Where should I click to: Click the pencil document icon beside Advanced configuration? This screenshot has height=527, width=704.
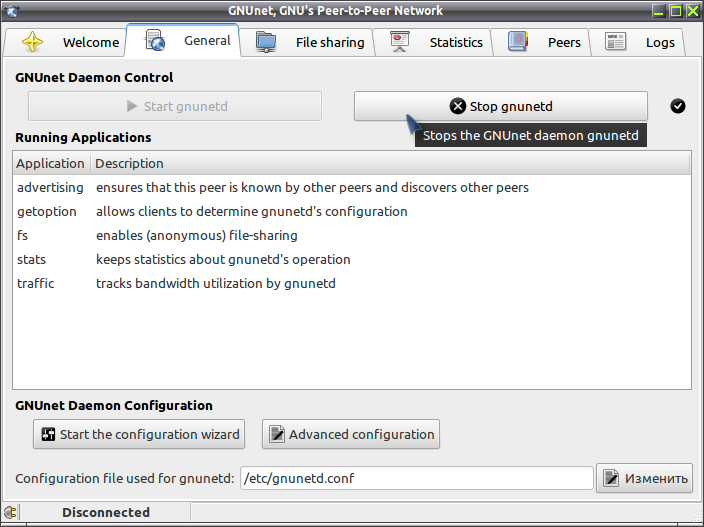point(277,434)
